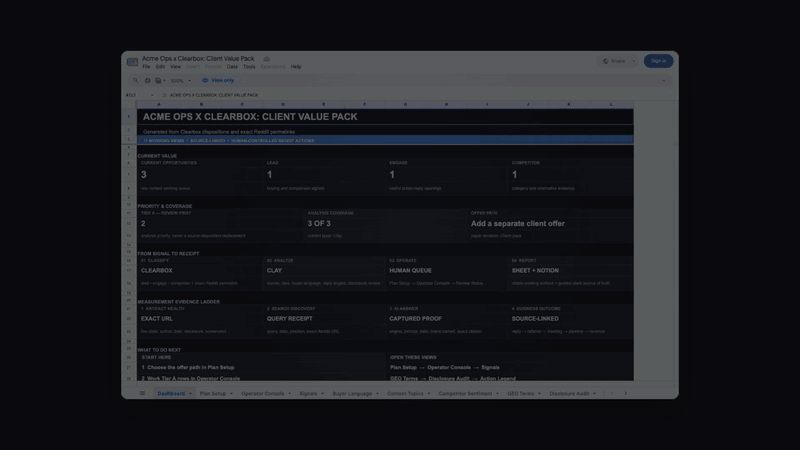
Task: Click the CAPTURED PROOF cell
Action: (446, 318)
